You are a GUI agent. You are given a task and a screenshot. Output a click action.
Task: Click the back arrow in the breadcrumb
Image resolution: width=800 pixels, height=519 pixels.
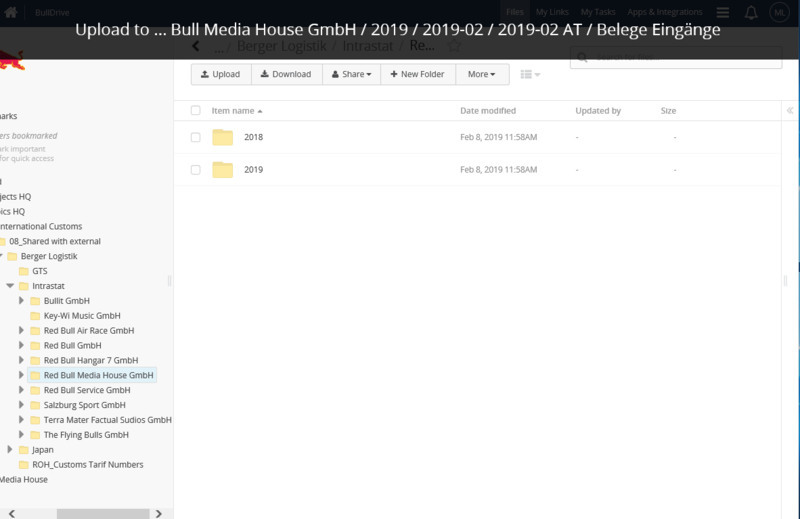(196, 46)
